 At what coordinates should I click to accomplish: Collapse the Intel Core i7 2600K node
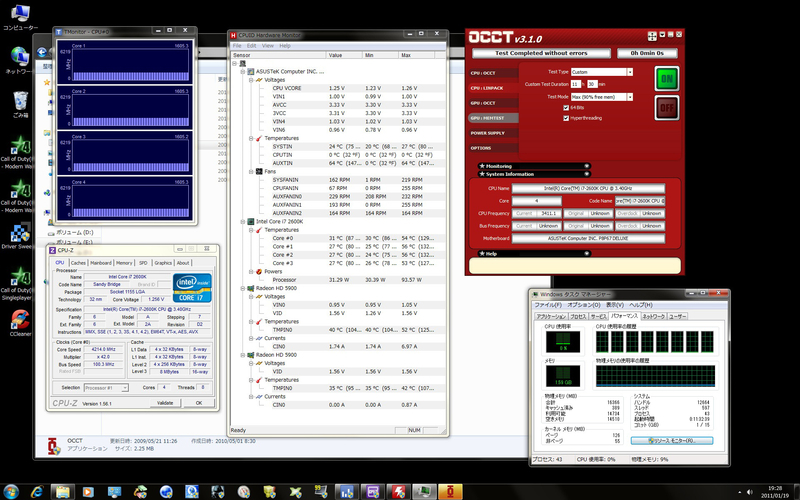(243, 222)
